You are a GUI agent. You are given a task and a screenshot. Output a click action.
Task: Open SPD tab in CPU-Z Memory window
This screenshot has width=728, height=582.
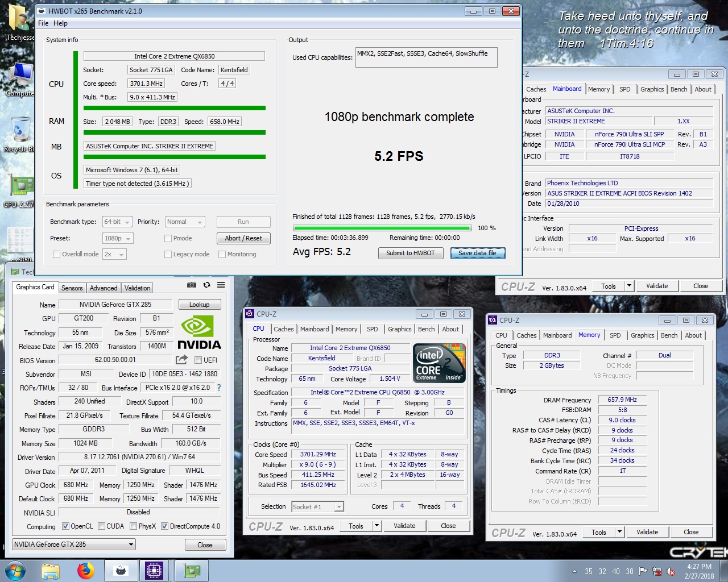pyautogui.click(x=615, y=335)
